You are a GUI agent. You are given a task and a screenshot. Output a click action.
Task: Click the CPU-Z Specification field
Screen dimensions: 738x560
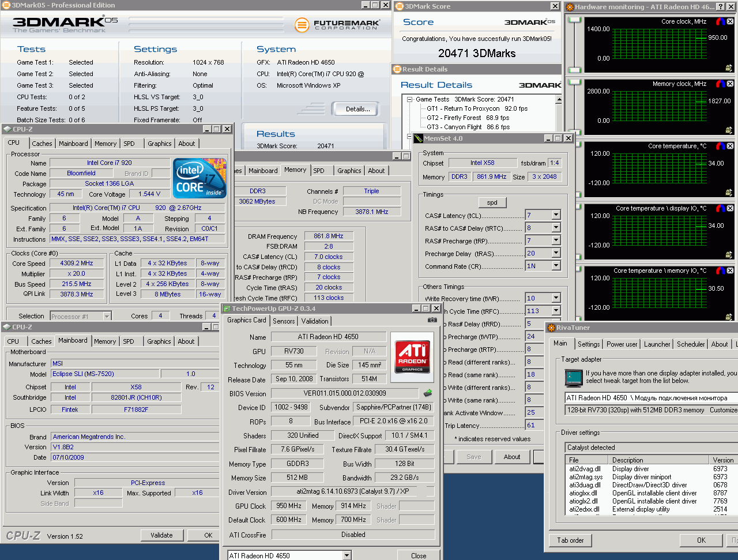click(138, 208)
